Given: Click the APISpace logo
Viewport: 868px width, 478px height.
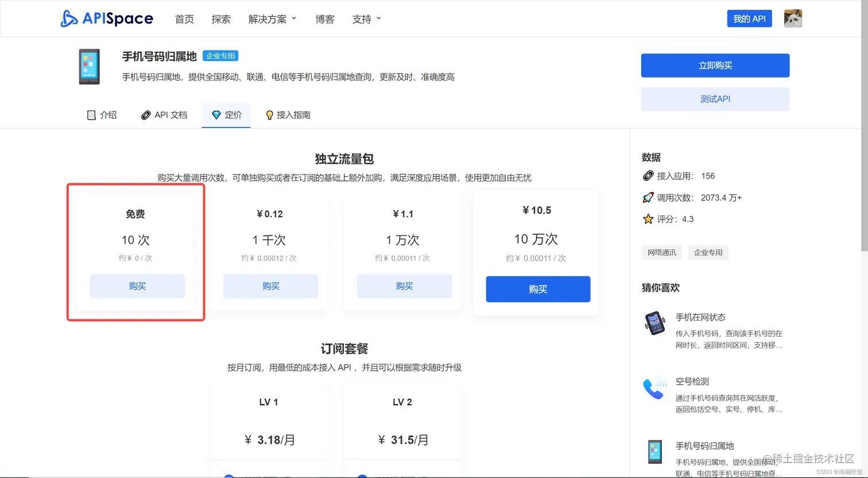Looking at the screenshot, I should (x=107, y=18).
